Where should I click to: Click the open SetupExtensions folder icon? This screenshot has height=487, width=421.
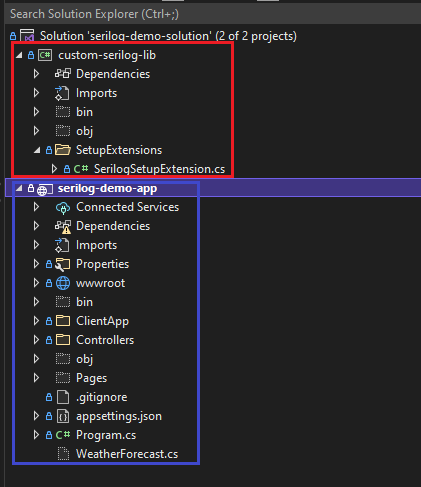point(63,150)
